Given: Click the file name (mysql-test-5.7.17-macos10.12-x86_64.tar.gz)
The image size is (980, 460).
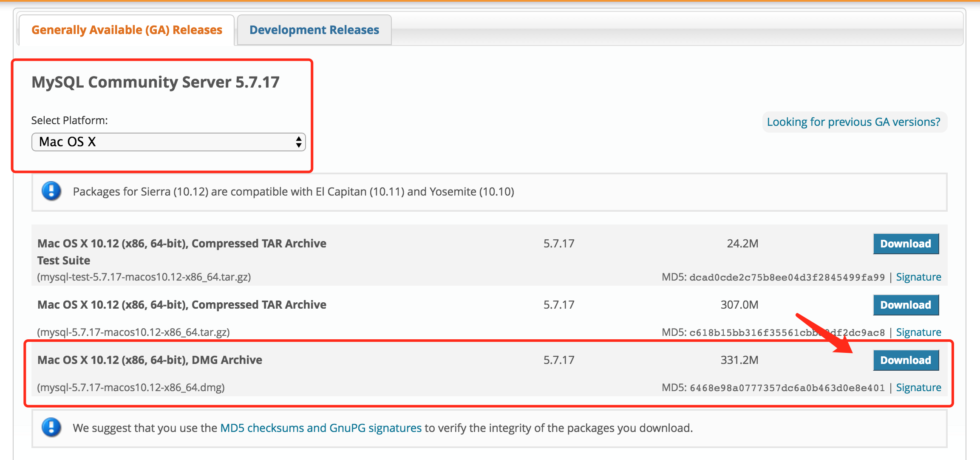Looking at the screenshot, I should coord(144,277).
